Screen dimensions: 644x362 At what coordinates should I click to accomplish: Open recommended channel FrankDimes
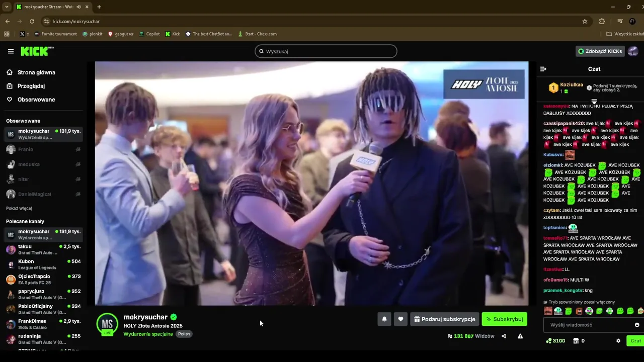[43, 324]
